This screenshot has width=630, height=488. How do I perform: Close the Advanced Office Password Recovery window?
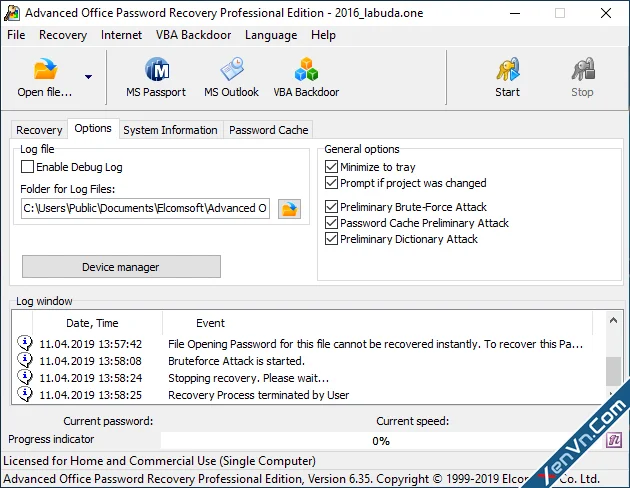[606, 13]
